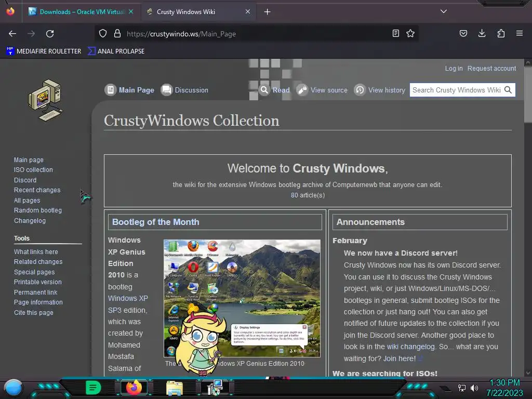Open the Downloads arrow icon in toolbar
Viewport: 532px width, 399px height.
click(482, 33)
